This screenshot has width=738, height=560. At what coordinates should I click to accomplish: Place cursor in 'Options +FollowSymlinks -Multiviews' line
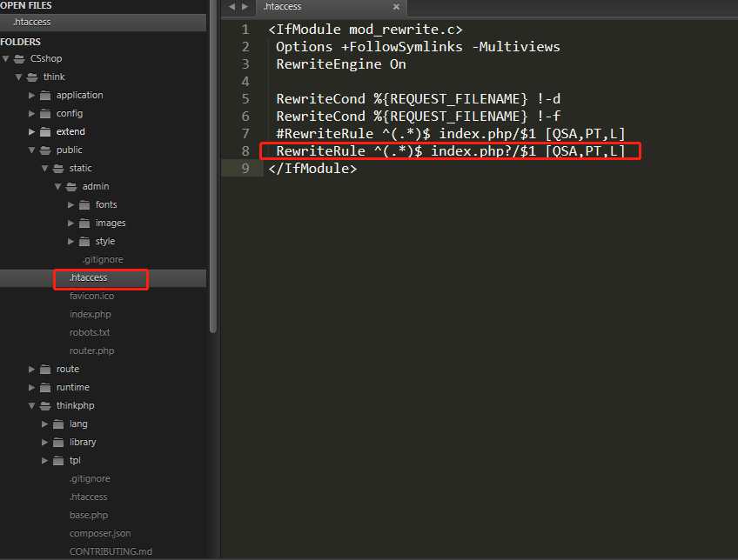tap(418, 47)
